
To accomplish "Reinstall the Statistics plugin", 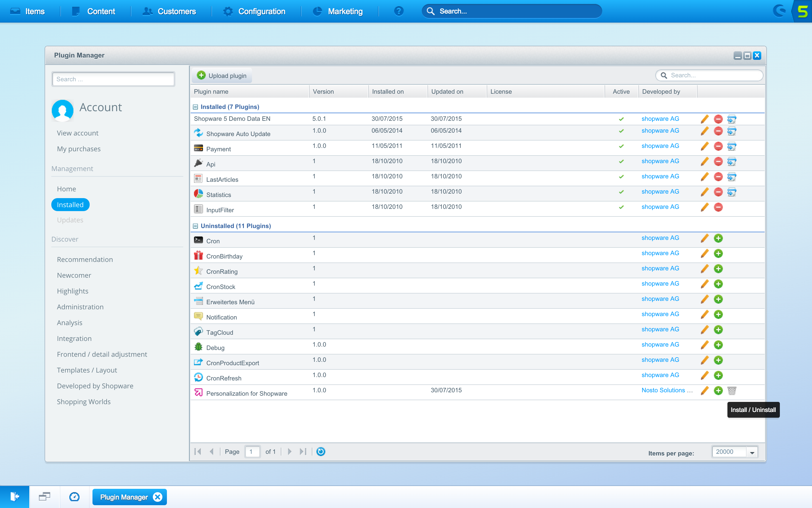I will [x=732, y=192].
